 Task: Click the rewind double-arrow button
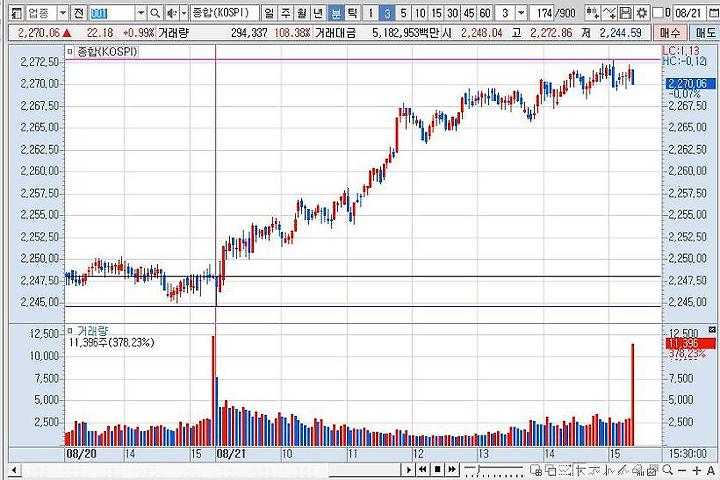[x=422, y=470]
